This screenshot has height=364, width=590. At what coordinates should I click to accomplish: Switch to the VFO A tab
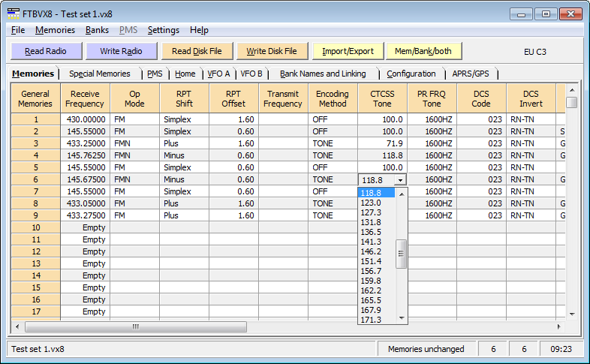218,74
